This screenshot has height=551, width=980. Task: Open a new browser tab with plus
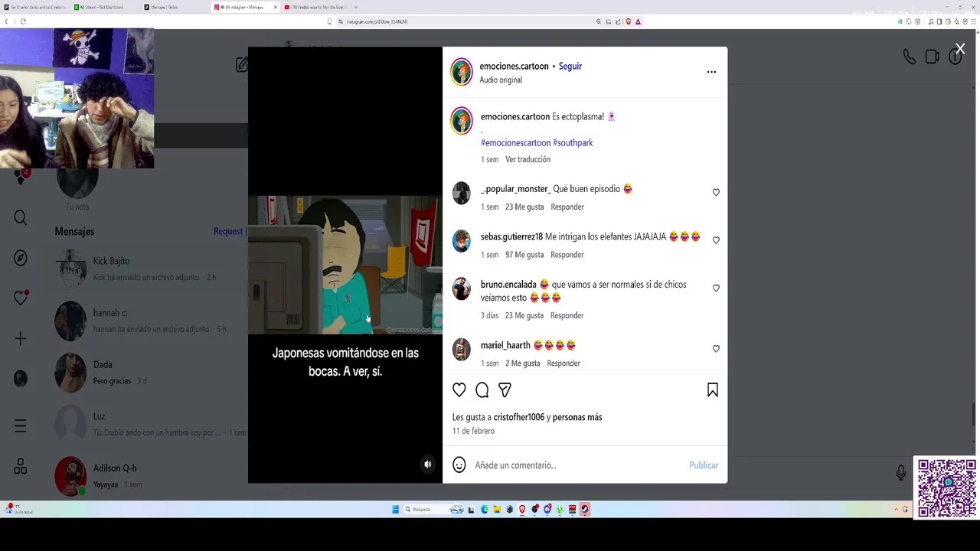(x=355, y=7)
